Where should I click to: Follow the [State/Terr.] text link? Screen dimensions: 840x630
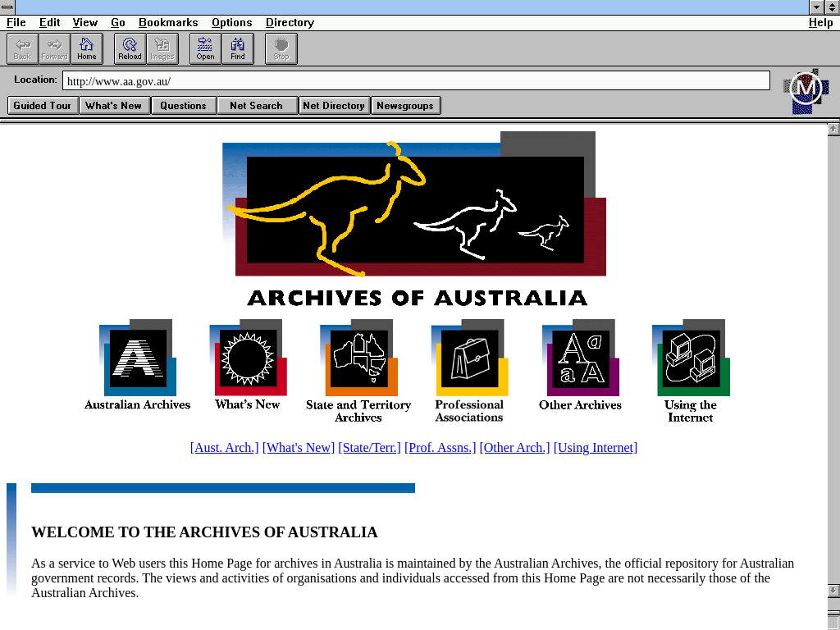pyautogui.click(x=369, y=448)
